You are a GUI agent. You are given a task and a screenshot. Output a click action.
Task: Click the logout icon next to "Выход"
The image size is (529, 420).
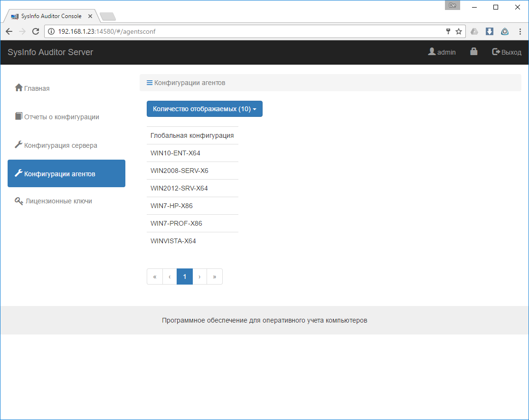[x=496, y=52]
